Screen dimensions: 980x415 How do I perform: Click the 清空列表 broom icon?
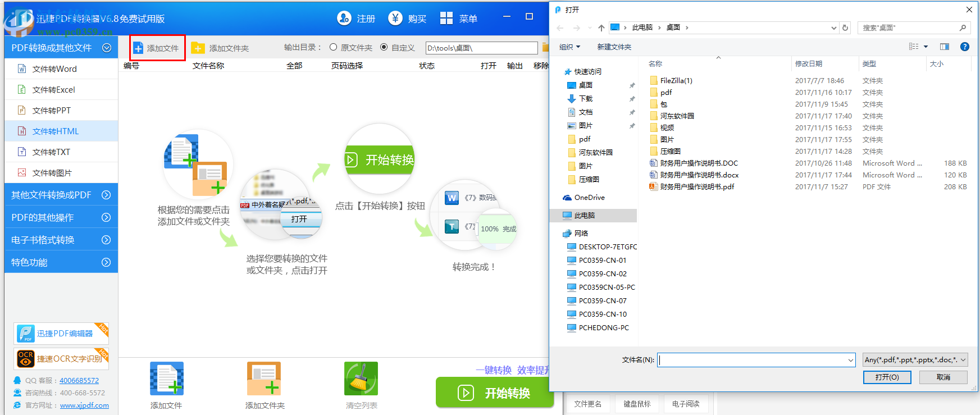361,378
